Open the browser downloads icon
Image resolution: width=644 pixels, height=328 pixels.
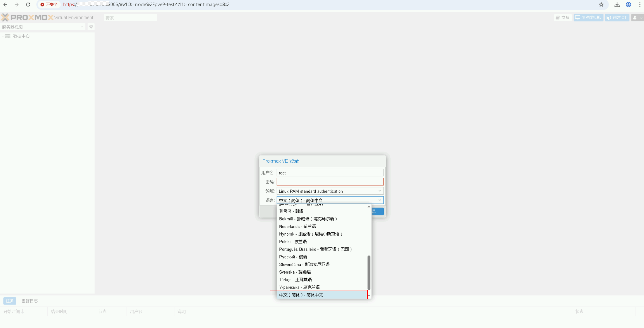617,4
